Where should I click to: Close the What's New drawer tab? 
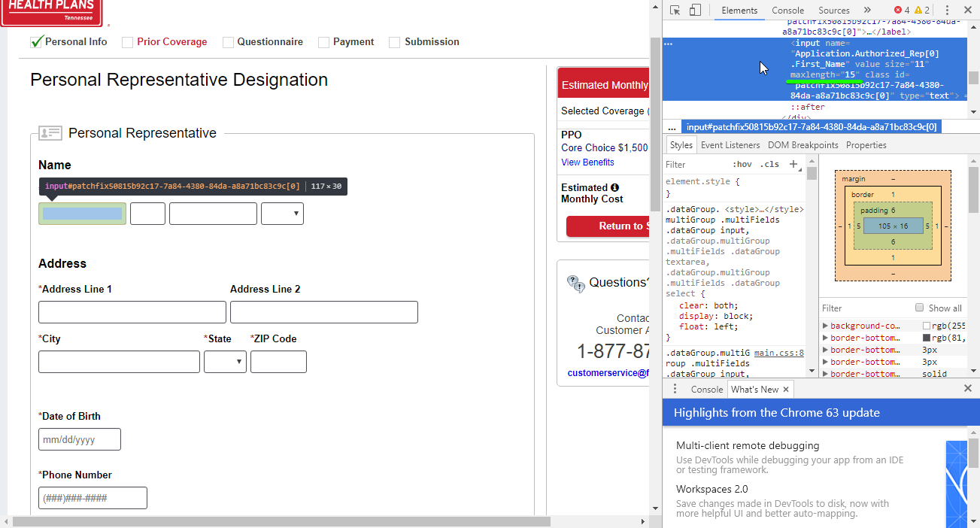pyautogui.click(x=786, y=389)
